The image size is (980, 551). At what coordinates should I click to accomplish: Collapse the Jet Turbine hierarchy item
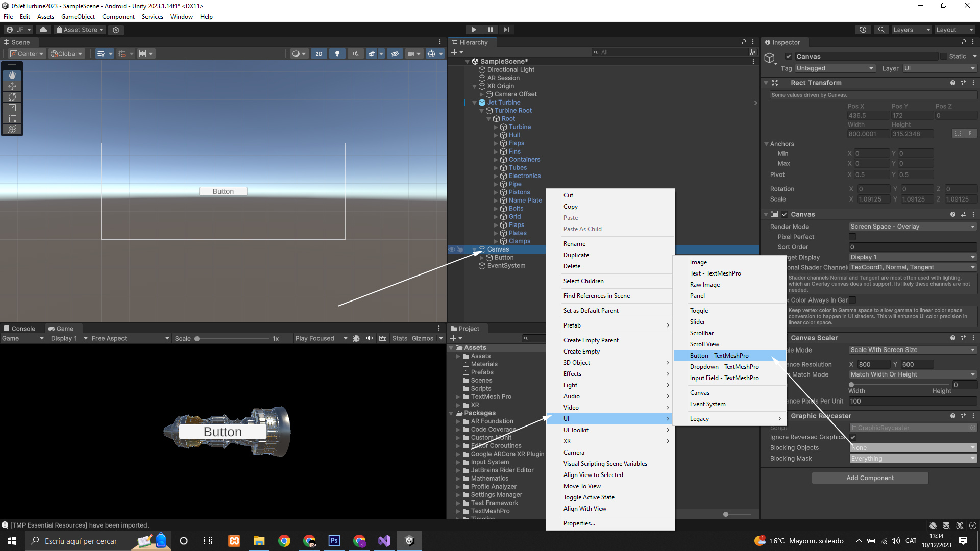point(474,103)
